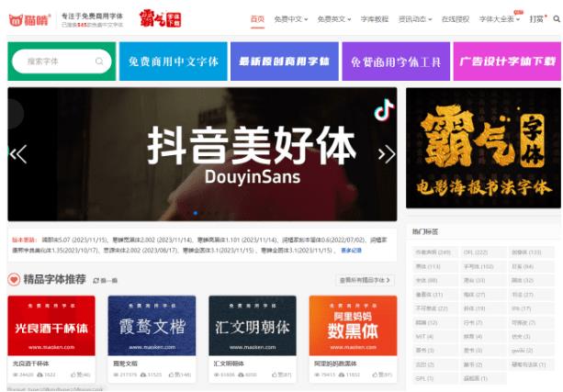Open the 阿里妈妈数黑体 font card image
The image size is (563, 392).
tap(353, 326)
